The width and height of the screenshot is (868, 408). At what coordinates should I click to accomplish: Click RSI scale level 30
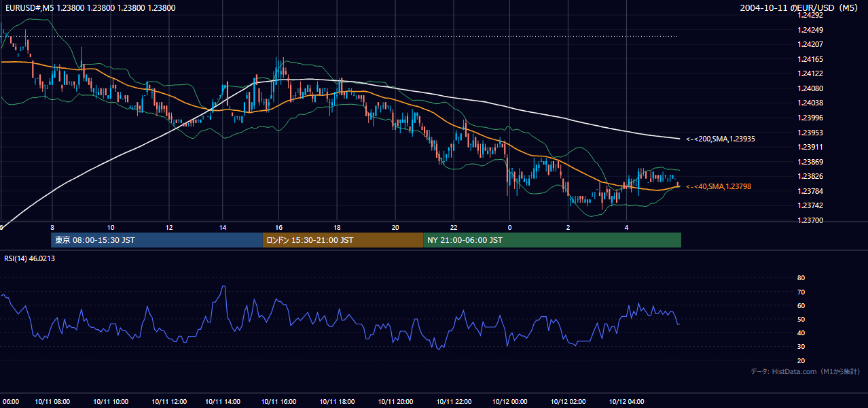(x=801, y=347)
